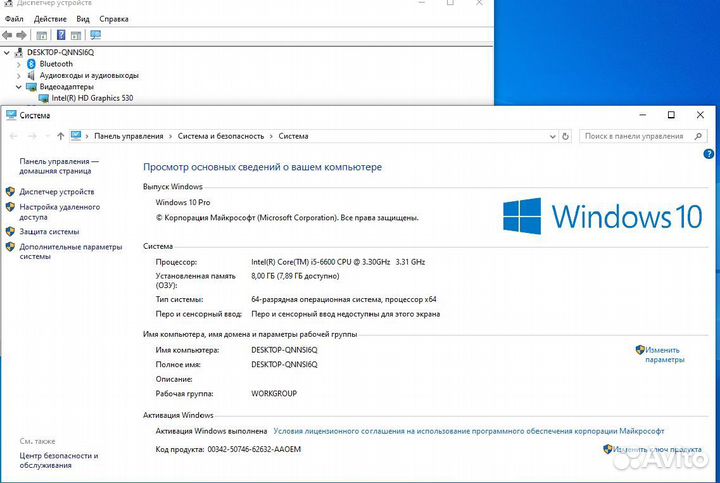Click the Windows 10 Pro edition text

coord(183,202)
